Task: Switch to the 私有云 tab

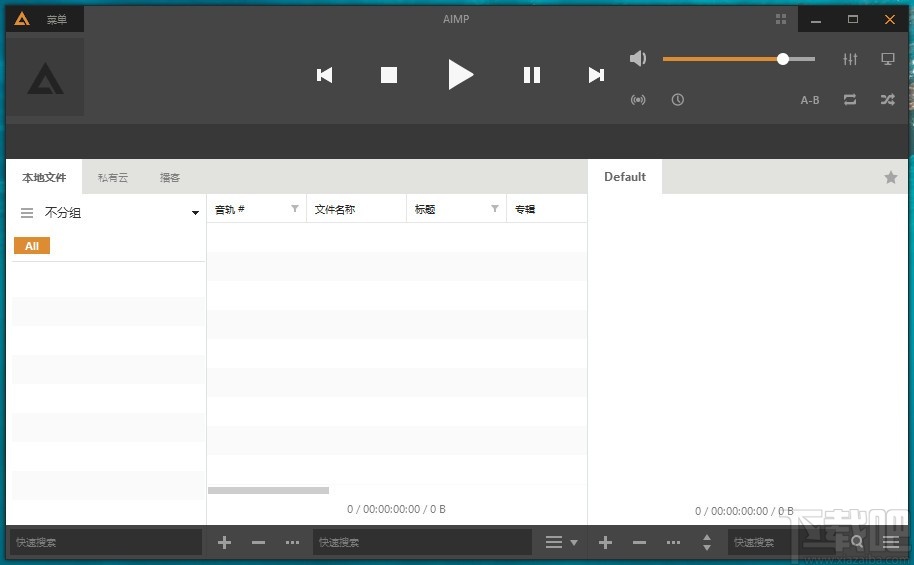Action: [x=113, y=177]
